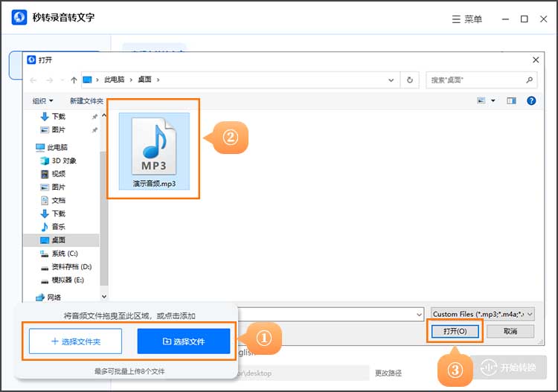The image size is (558, 392).
Task: Click the pin icon next to 下载
Action: pos(94,117)
